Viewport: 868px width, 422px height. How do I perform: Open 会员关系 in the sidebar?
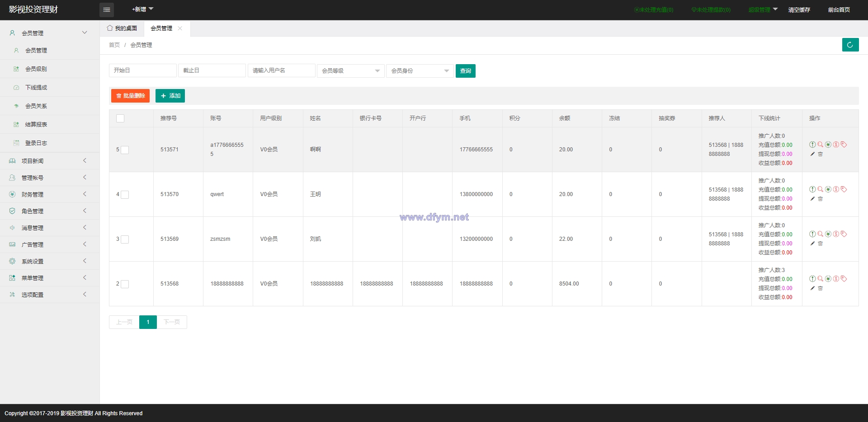[x=50, y=106]
